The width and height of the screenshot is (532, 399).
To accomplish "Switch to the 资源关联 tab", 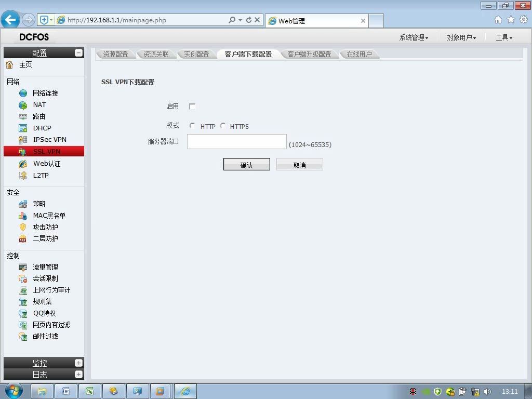I will point(156,54).
